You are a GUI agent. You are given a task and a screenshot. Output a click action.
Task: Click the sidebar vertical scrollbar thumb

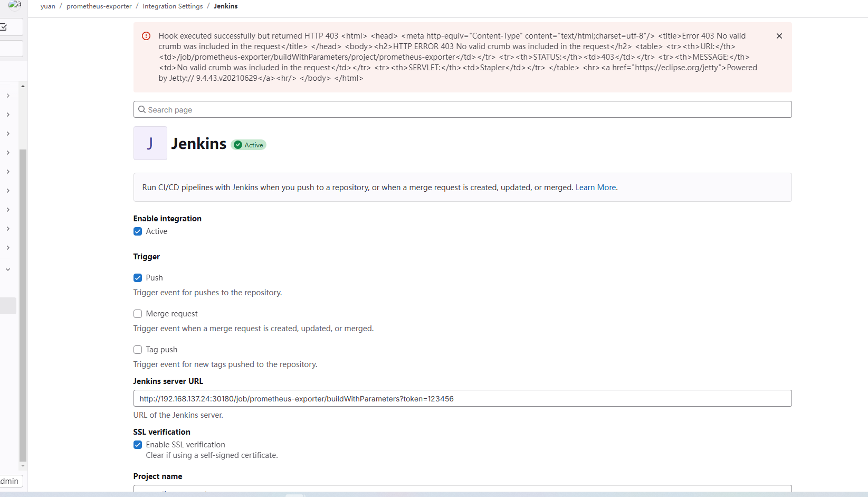click(x=23, y=305)
